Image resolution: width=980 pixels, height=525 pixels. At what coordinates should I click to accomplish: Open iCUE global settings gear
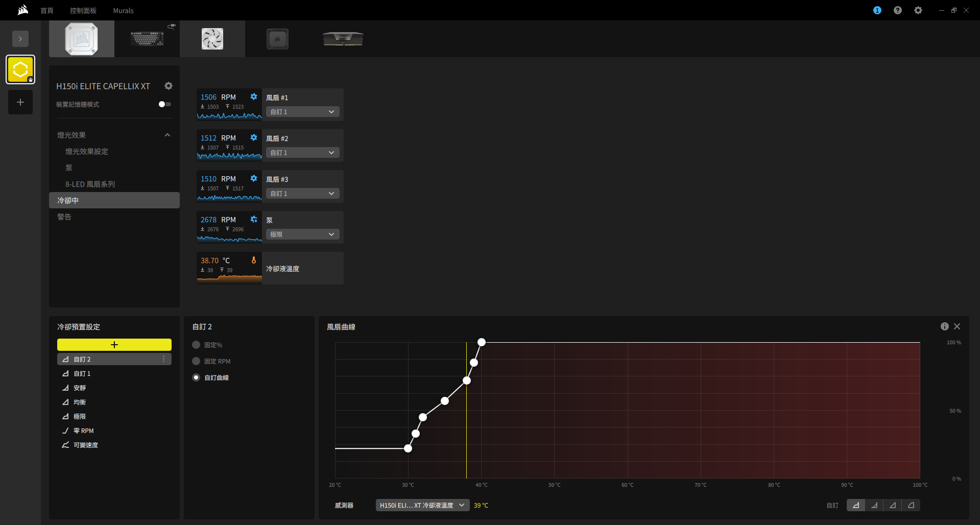point(918,10)
